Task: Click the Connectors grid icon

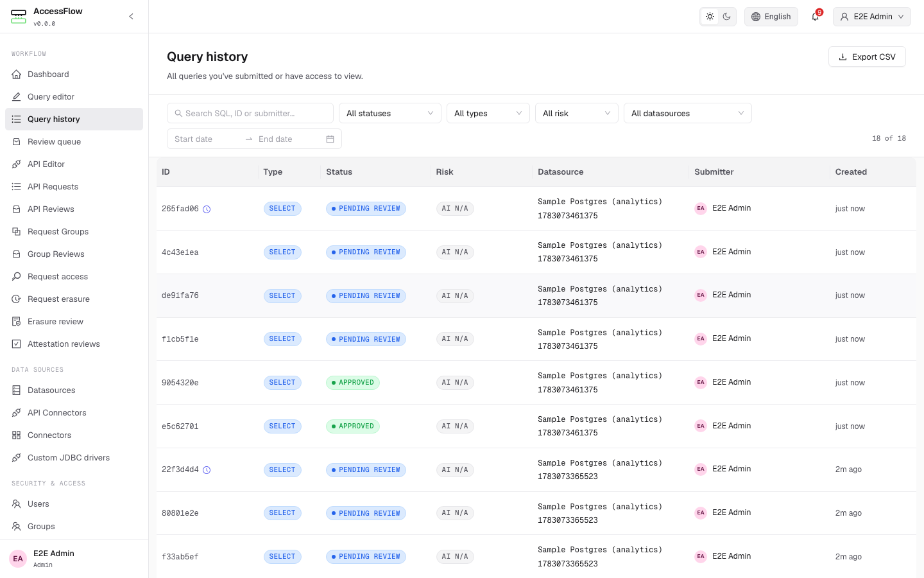Action: (17, 435)
